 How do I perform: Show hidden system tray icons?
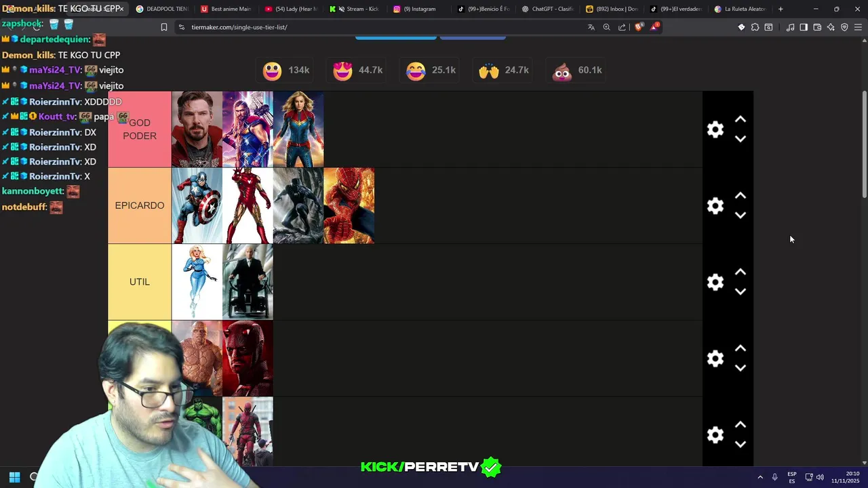(760, 477)
